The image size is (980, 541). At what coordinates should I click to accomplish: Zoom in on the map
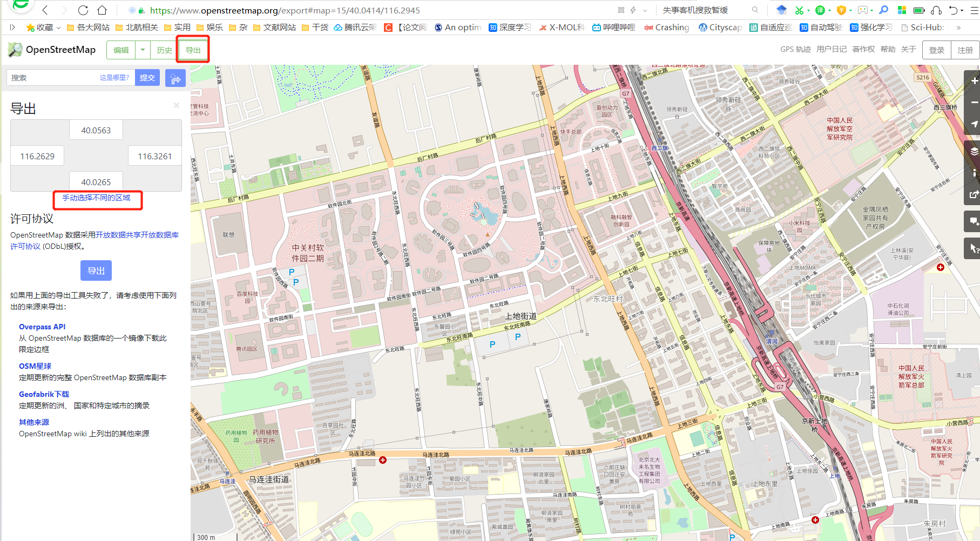coord(972,80)
